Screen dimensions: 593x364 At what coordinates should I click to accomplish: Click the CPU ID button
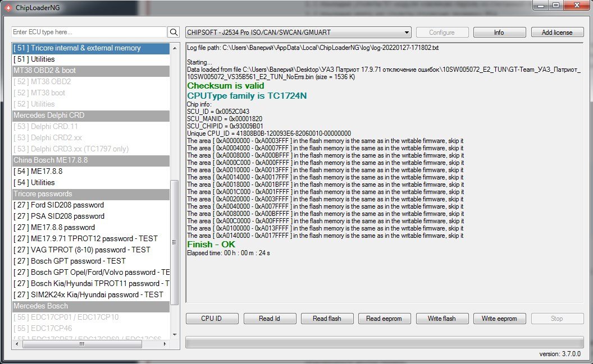212,319
